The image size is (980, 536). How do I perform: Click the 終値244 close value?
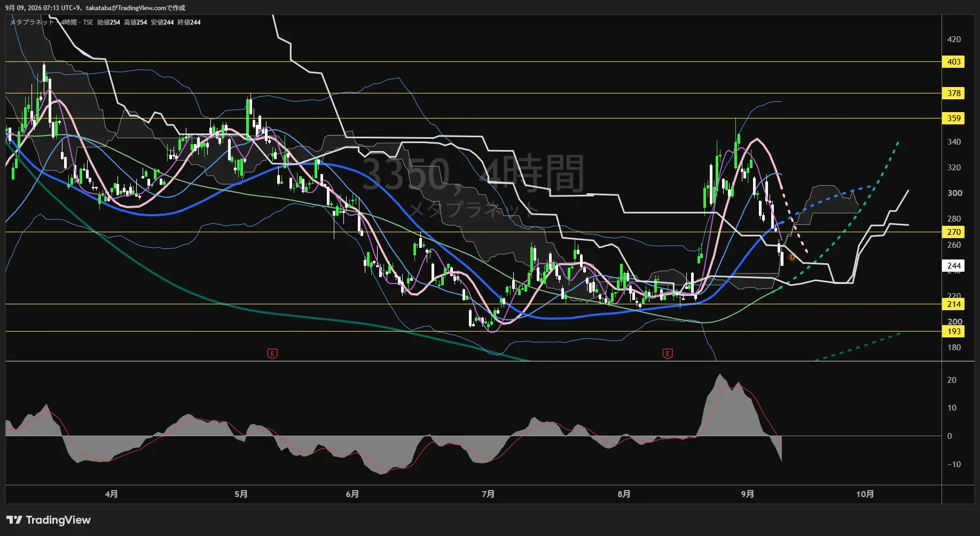[189, 22]
